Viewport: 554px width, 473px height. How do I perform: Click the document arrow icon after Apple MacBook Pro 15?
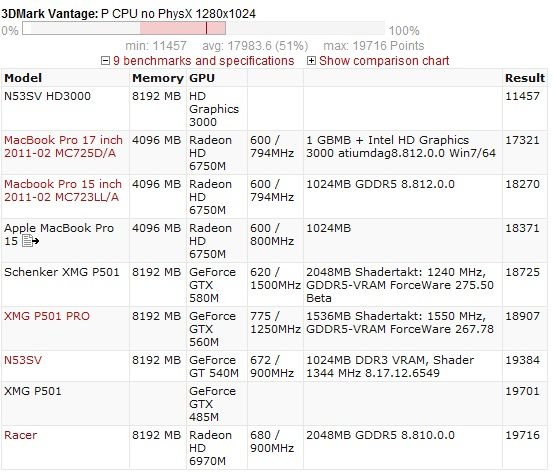[x=31, y=241]
